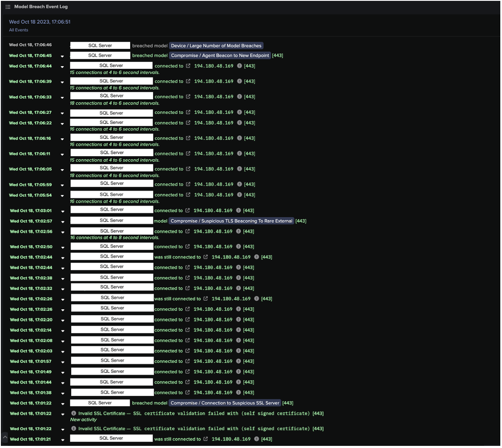The height and width of the screenshot is (448, 502).
Task: Expand the 17:06:45 Agent Beacon breach row
Action: 62,56
